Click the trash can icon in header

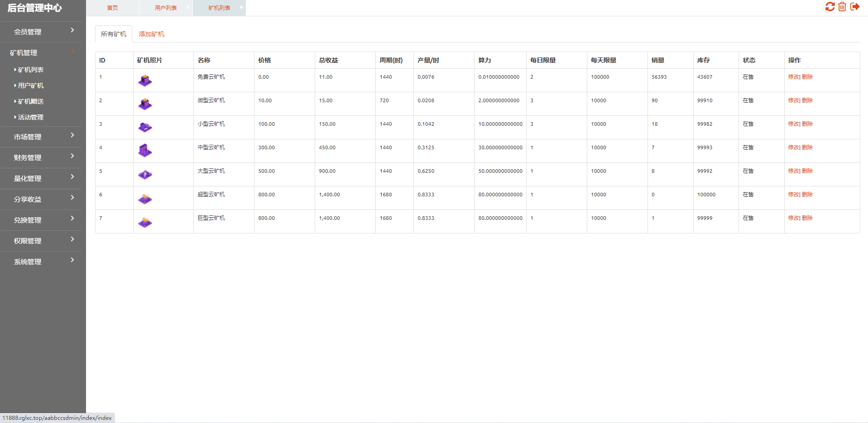842,7
